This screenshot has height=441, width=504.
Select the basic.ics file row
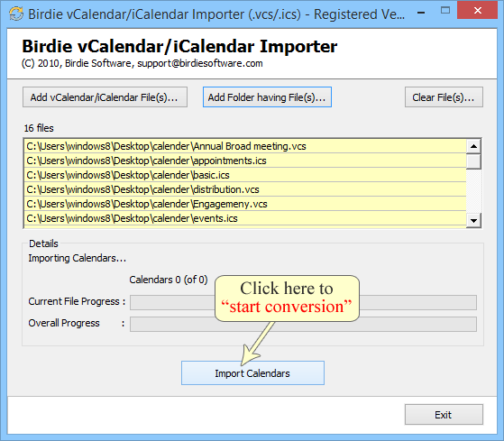click(x=245, y=175)
